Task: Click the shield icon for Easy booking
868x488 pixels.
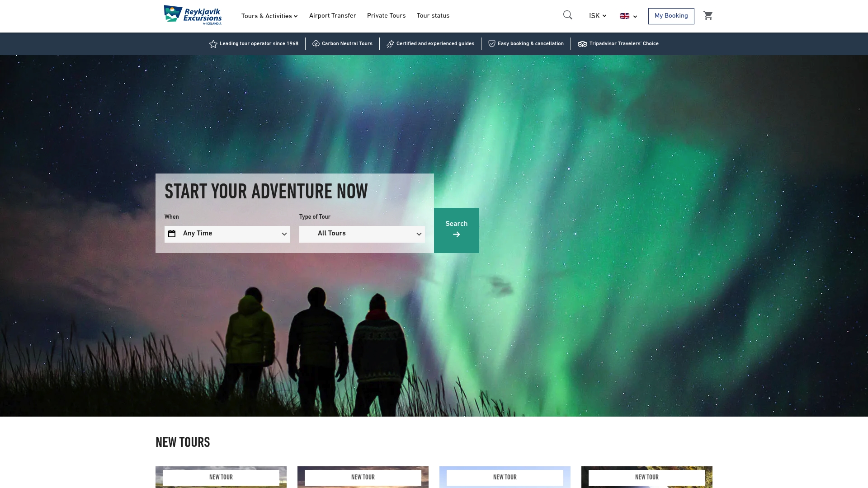Action: pos(492,44)
